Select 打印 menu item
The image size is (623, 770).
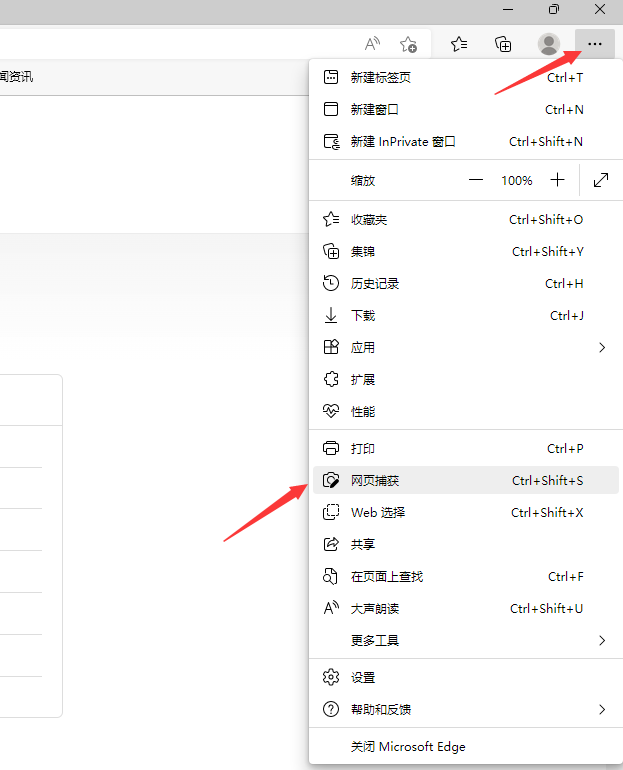point(363,449)
